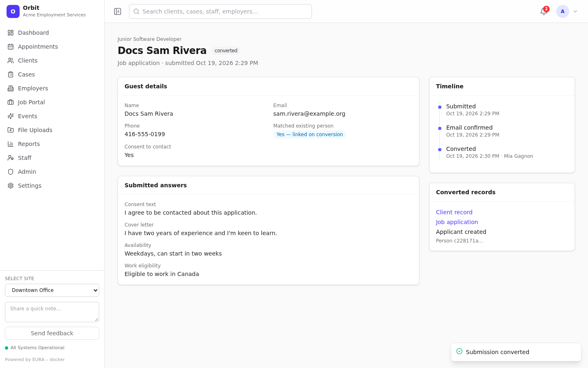
Task: Navigate to Job Portal menu label
Action: coord(31,102)
